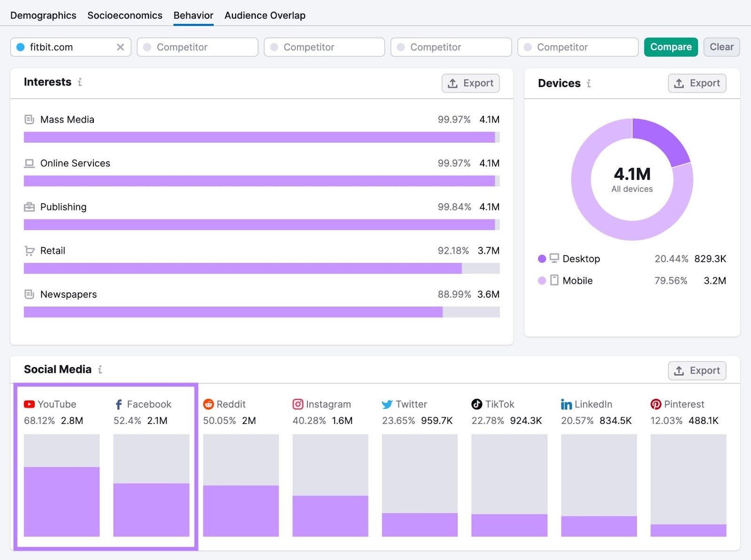Select the Behavior tab
Screen dimensions: 751x560
click(x=193, y=15)
